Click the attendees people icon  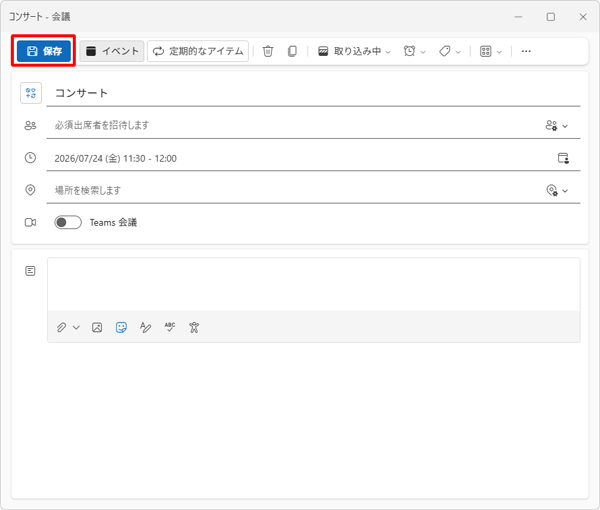30,125
